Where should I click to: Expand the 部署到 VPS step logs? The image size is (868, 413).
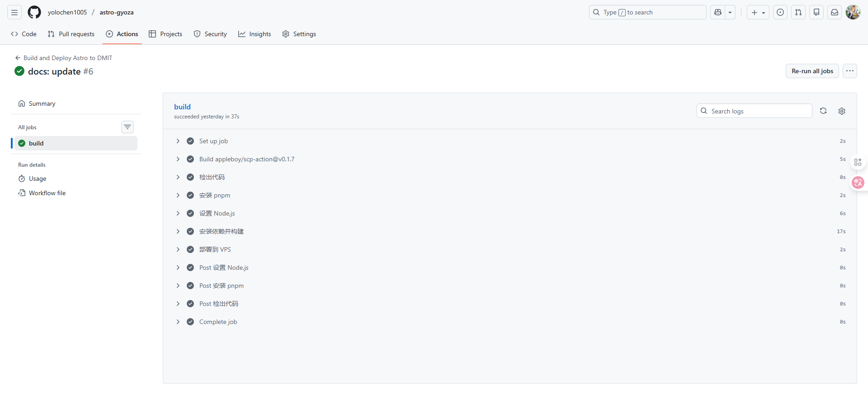coord(178,249)
